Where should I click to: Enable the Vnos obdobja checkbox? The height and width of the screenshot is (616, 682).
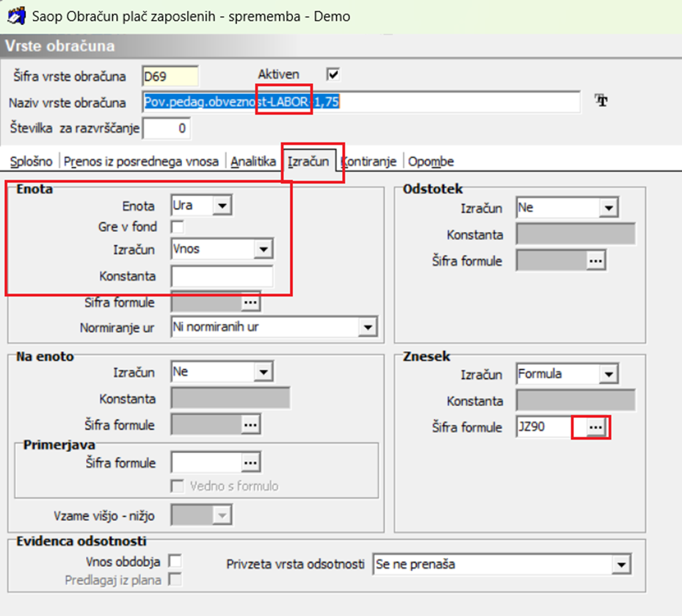(x=175, y=561)
